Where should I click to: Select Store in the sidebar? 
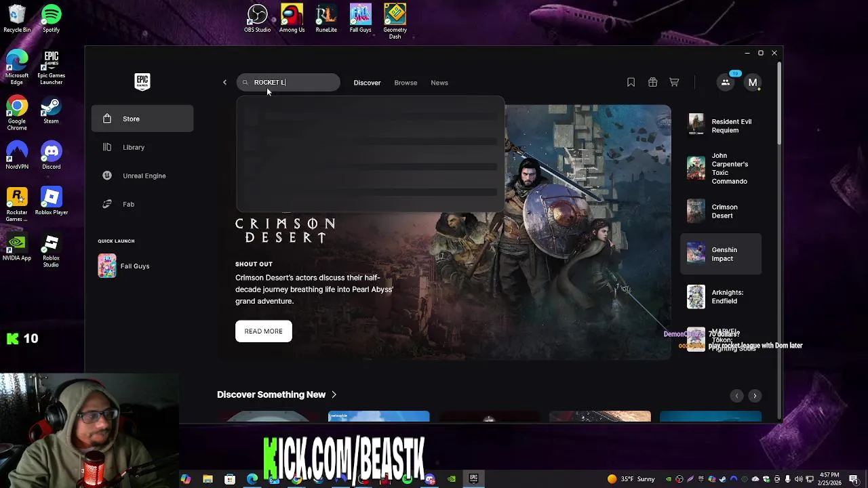pyautogui.click(x=142, y=119)
